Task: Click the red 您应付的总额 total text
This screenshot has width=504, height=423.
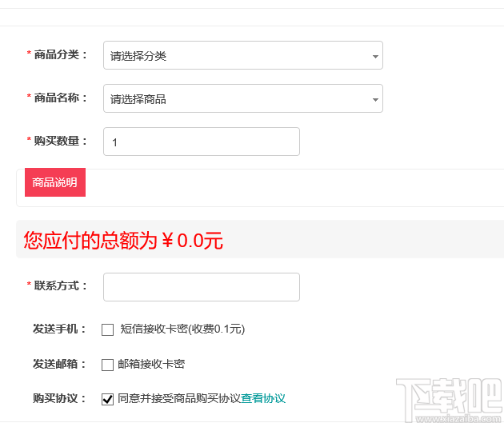Action: (123, 240)
